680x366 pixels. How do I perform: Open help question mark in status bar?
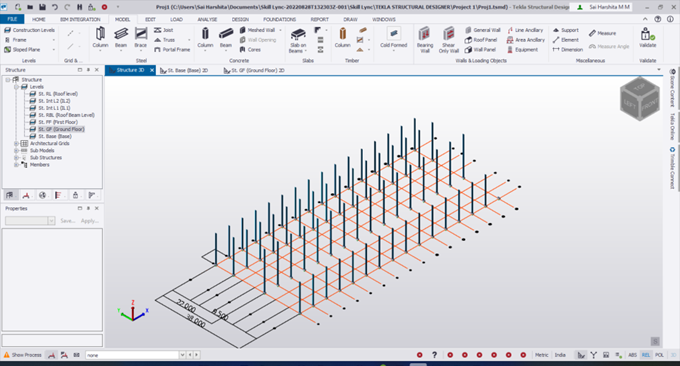pos(434,355)
